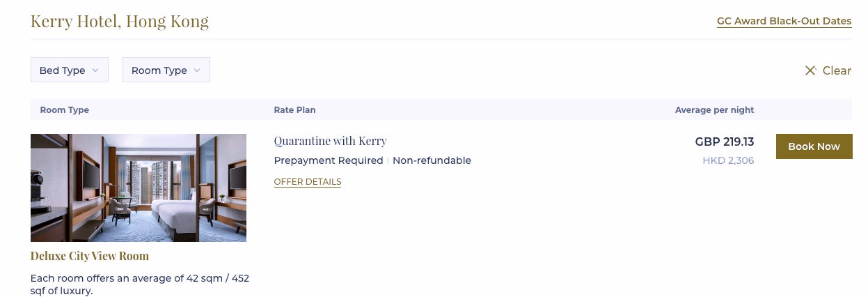Click the HKD 2,306 price
Viewport: 868px width, 297px height.
tap(728, 161)
